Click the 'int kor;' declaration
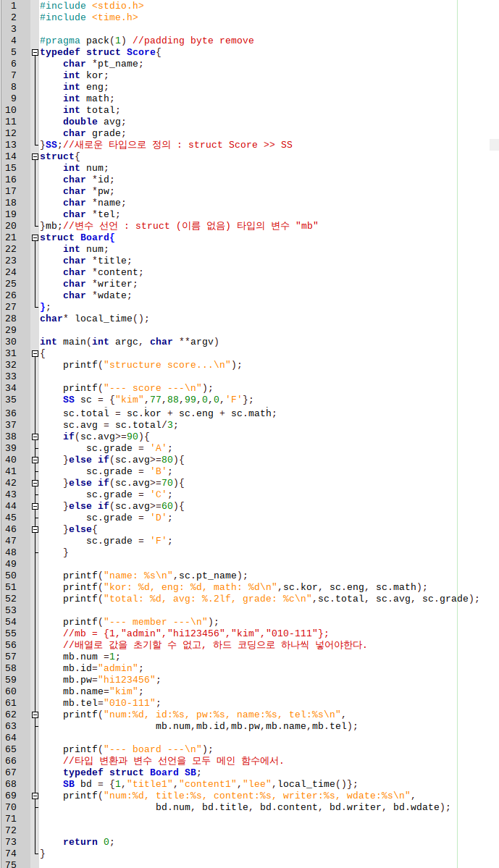Viewport: 499px width, 868px height. coord(86,75)
